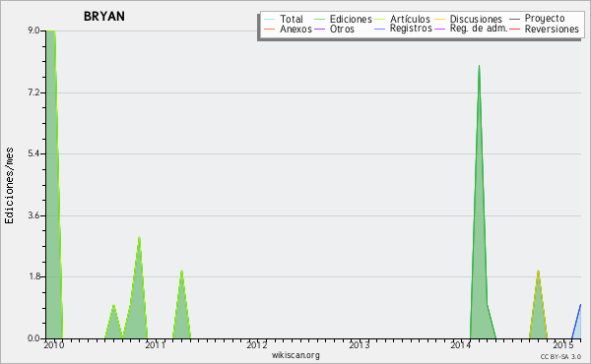Viewport: 591px width, 364px height.
Task: Select the Total legend entry
Action: pos(284,19)
